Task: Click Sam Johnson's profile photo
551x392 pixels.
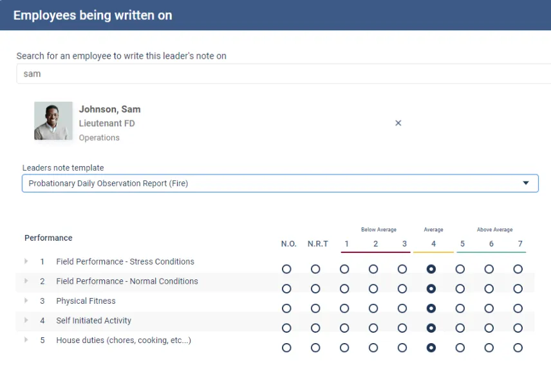Action: pos(53,121)
